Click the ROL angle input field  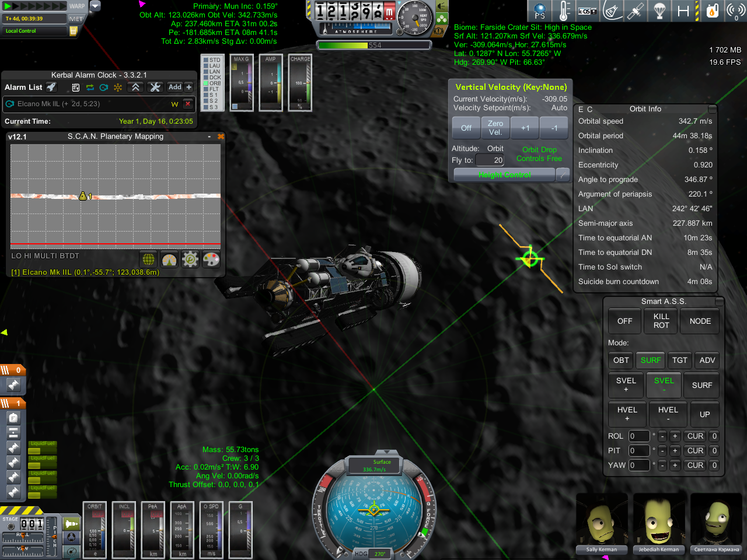(638, 436)
